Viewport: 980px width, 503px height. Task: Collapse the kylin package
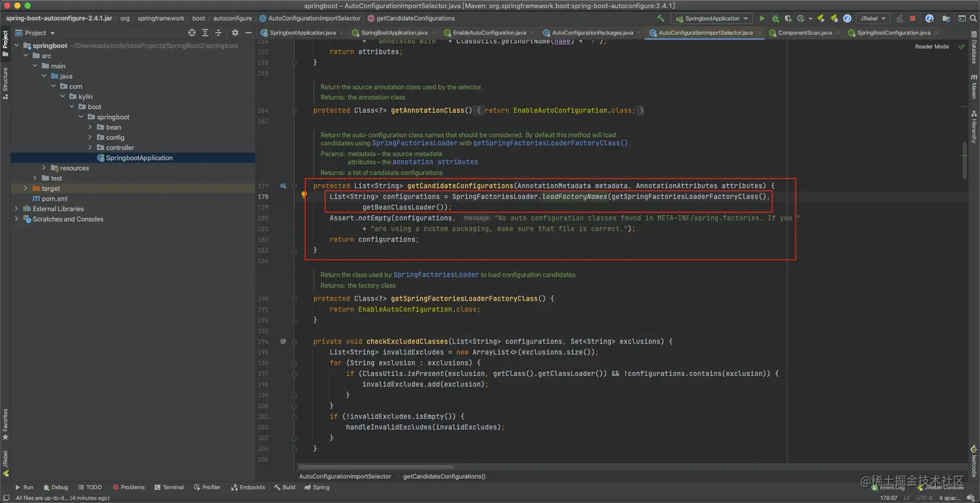coord(64,97)
